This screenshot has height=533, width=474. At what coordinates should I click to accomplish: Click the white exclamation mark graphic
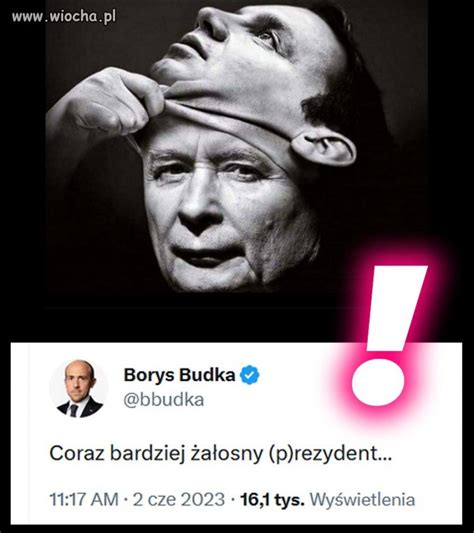click(388, 336)
